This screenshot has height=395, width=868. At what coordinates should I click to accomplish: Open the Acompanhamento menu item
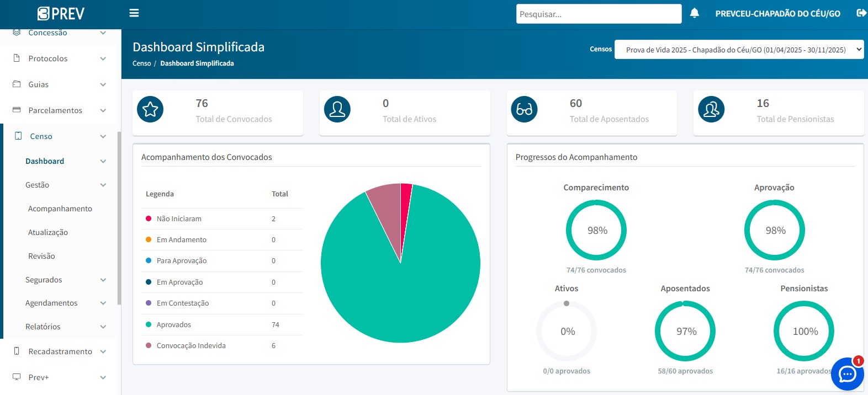[60, 209]
